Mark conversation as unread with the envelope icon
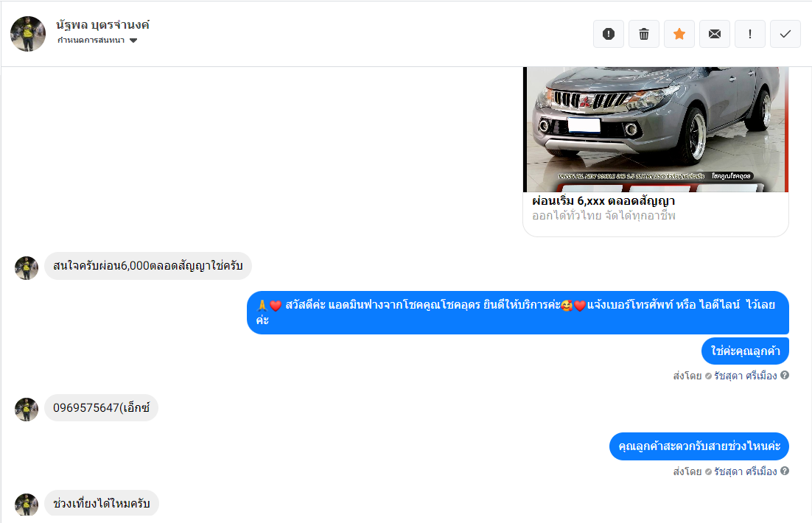812x523 pixels. pos(715,34)
